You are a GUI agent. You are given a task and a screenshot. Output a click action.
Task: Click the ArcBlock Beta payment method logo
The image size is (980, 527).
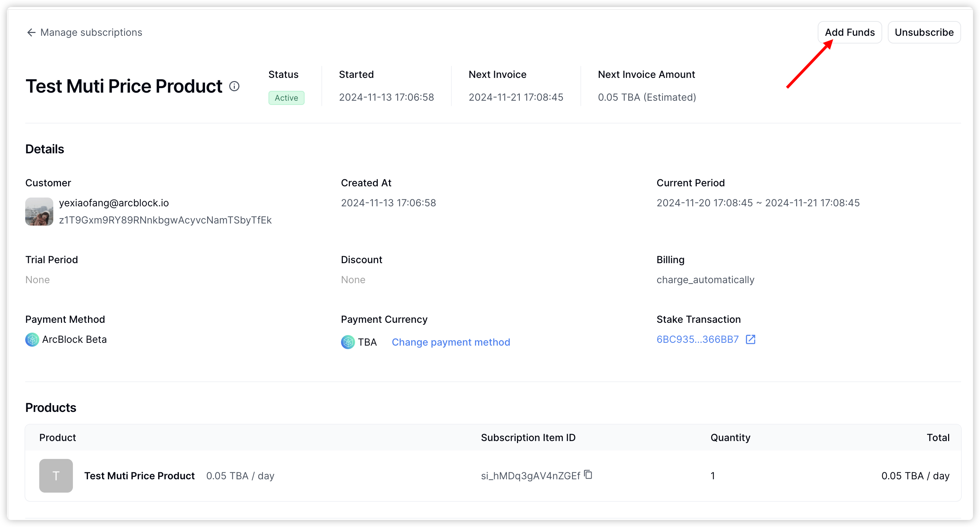(32, 340)
